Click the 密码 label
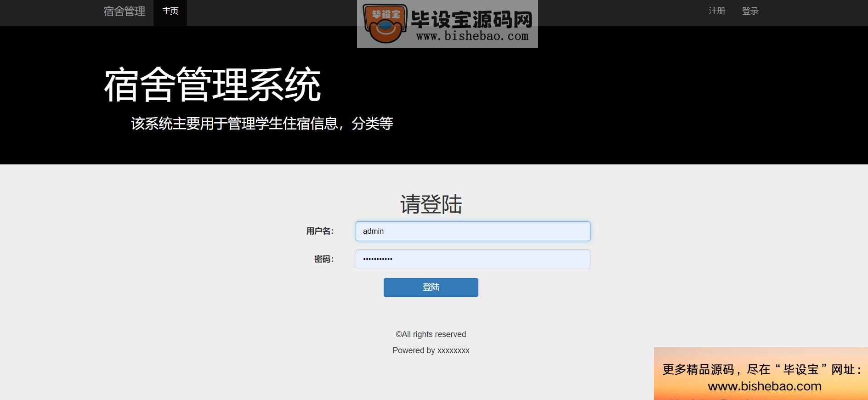This screenshot has height=400, width=868. pyautogui.click(x=324, y=259)
